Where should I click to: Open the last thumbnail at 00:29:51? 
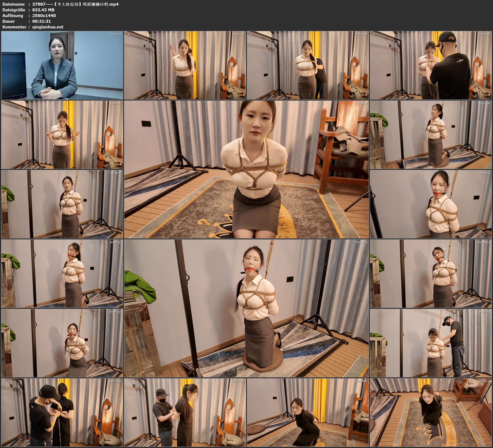point(430,412)
